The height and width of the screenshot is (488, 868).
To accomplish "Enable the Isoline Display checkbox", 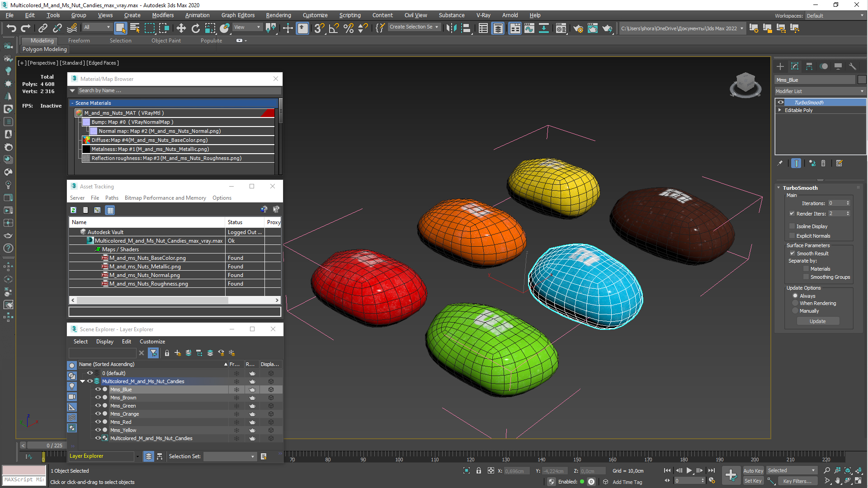I will 792,226.
